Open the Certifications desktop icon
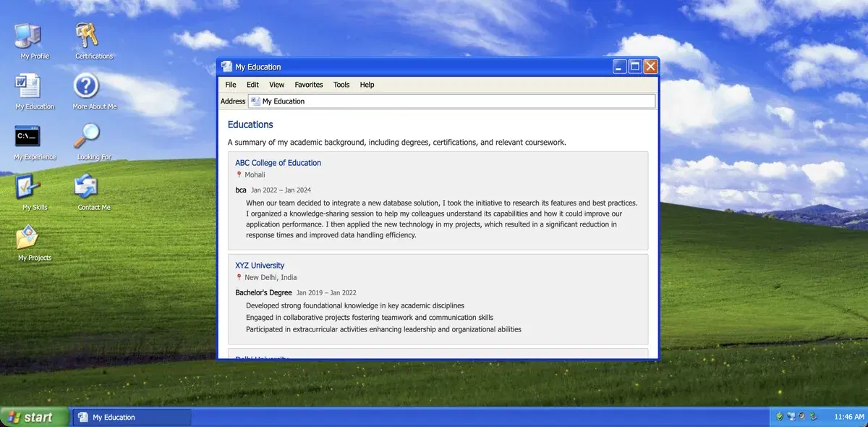 tap(94, 40)
